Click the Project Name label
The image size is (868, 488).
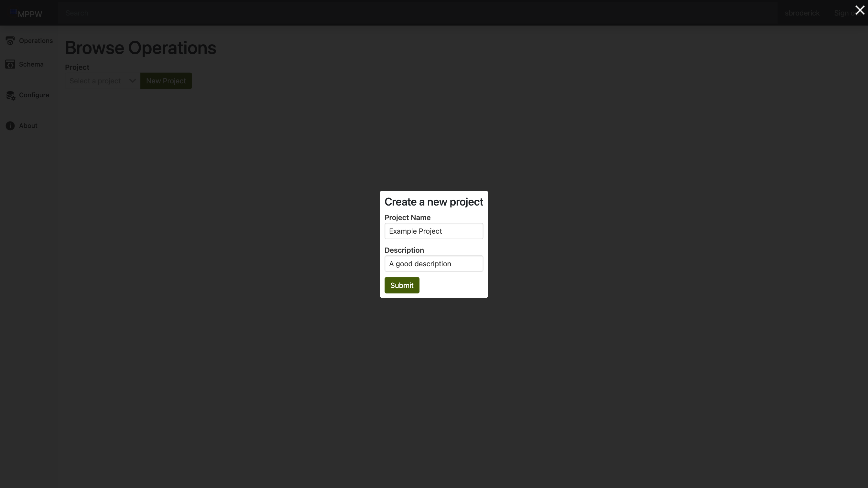click(x=407, y=217)
